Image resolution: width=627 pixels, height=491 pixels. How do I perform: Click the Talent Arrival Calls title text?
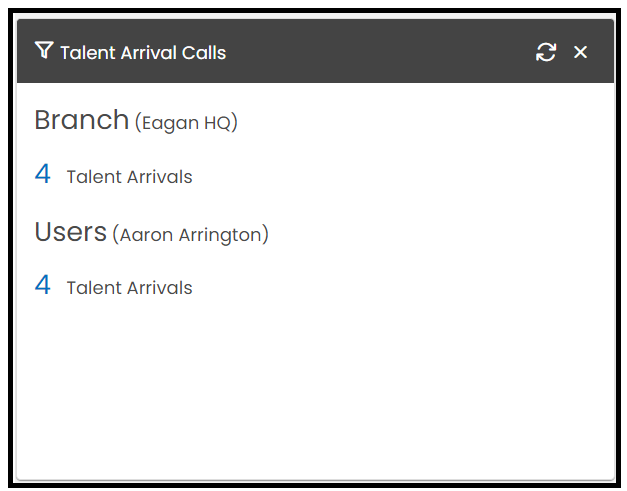pos(143,53)
